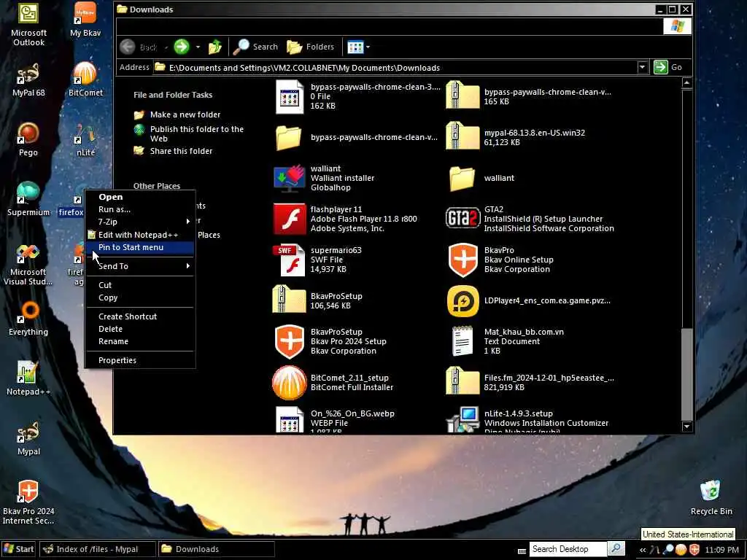The height and width of the screenshot is (560, 747).
Task: Select bypass-paywalls-chrome-clean-3 0 File item
Action: click(357, 96)
